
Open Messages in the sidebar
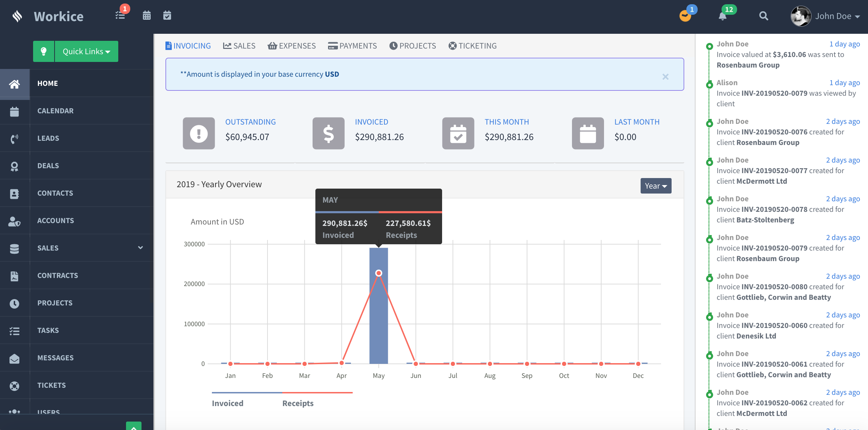[x=56, y=358]
